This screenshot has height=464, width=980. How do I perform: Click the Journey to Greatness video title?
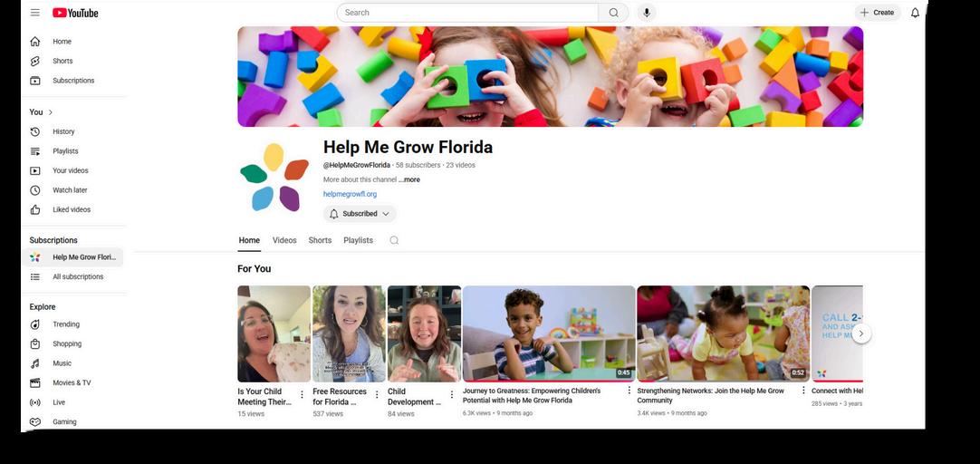coord(532,395)
